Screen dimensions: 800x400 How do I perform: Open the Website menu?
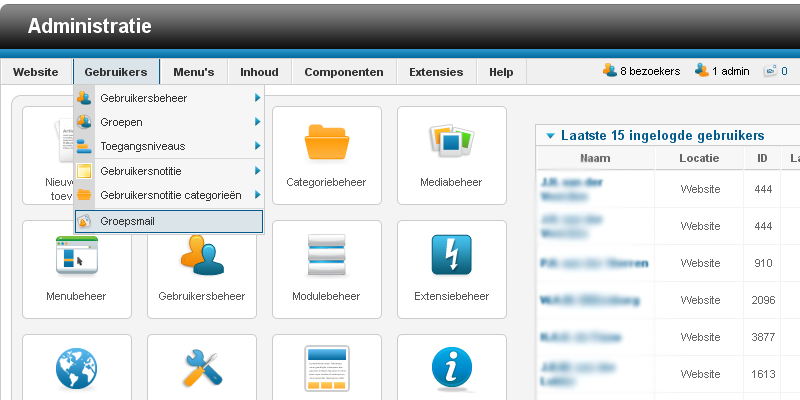coord(36,72)
